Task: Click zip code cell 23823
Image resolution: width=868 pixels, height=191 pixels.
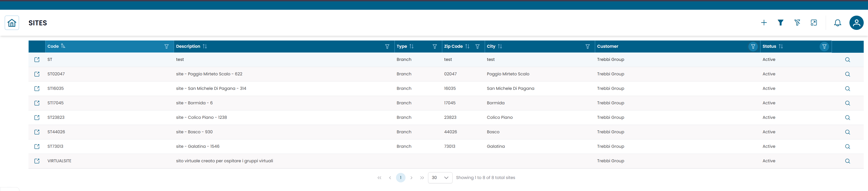Action: 450,117
